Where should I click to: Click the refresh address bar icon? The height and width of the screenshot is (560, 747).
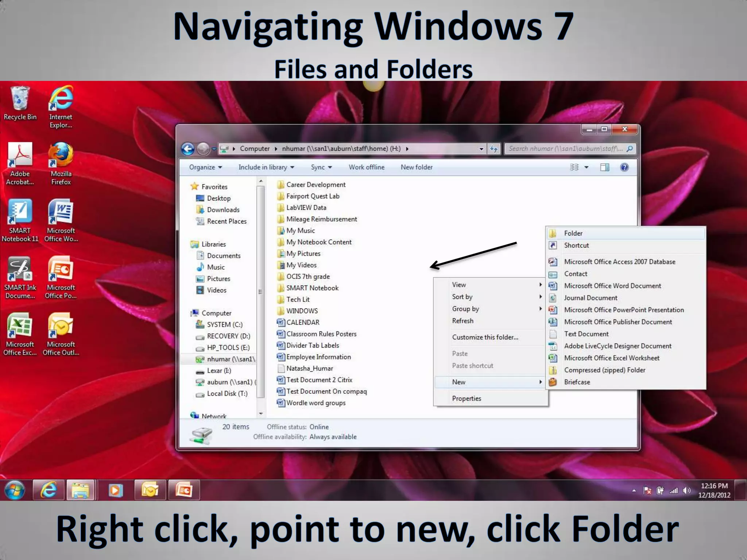(x=494, y=149)
